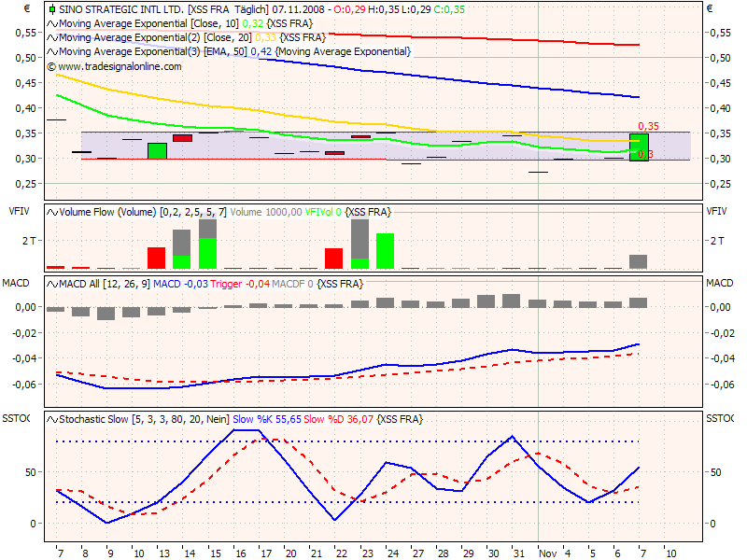Screen dimensions: 747x560
Task: Click the 31 date label on the time axis
Action: (519, 553)
